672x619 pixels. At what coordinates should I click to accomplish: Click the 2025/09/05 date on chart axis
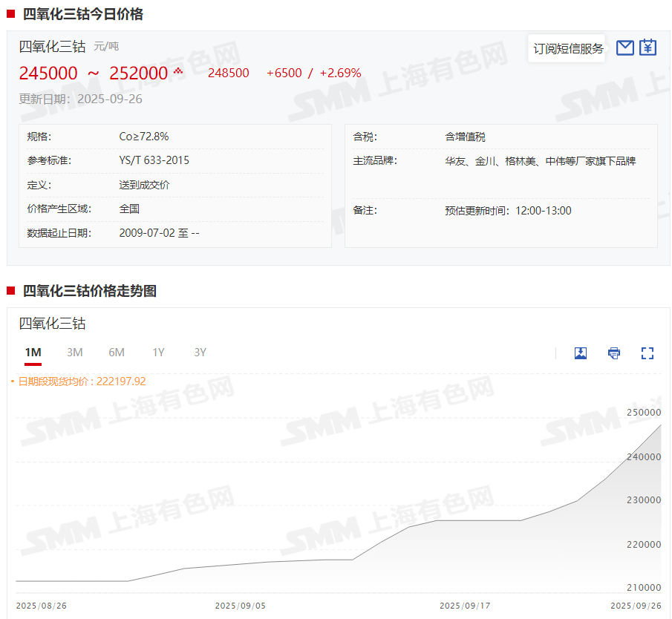click(240, 606)
